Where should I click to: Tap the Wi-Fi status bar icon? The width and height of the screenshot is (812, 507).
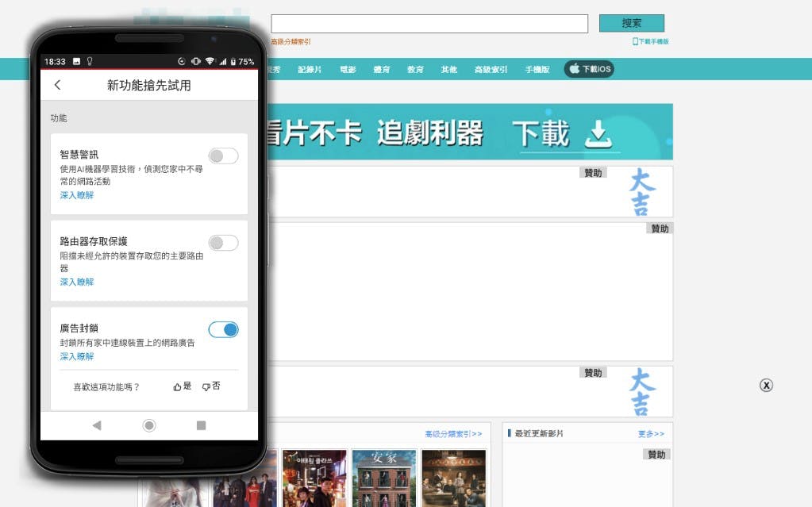tap(210, 61)
